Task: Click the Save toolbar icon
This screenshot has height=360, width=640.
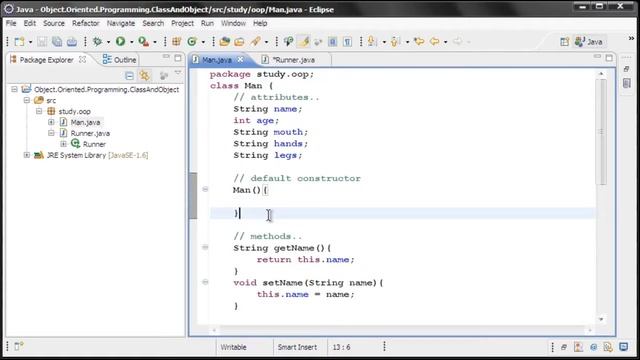Action: point(42,42)
